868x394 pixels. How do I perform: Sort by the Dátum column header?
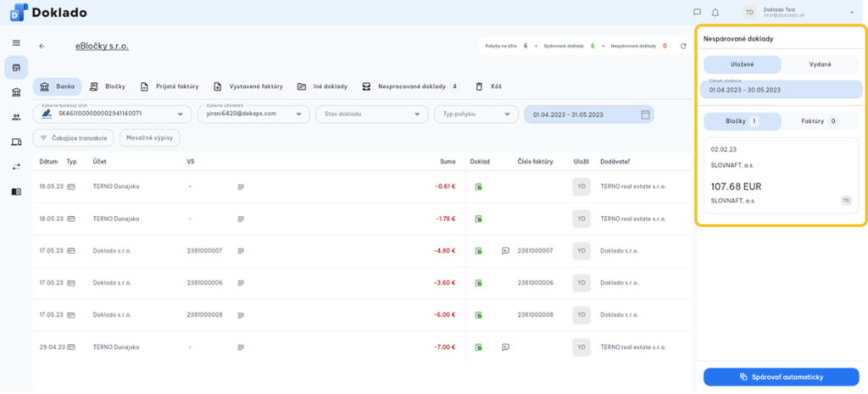click(x=49, y=162)
